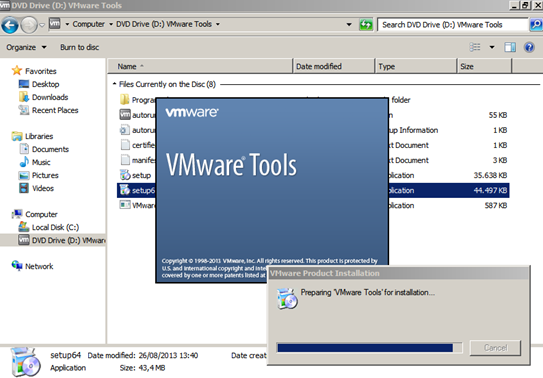This screenshot has height=378, width=543.
Task: Click the Size 43,4 MB value in details pane
Action: [x=152, y=368]
